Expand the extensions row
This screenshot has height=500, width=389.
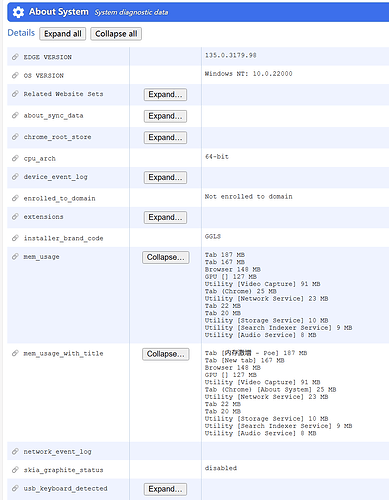(x=165, y=217)
